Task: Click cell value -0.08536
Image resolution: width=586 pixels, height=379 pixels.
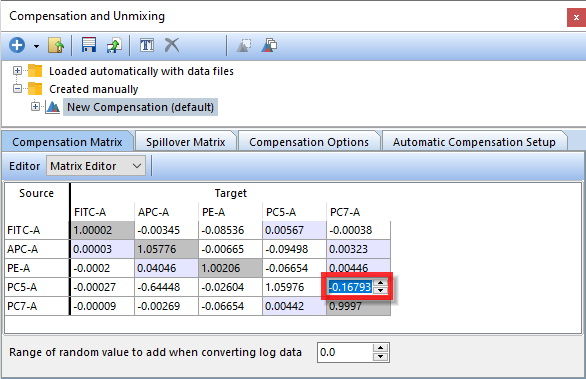Action: 230,230
